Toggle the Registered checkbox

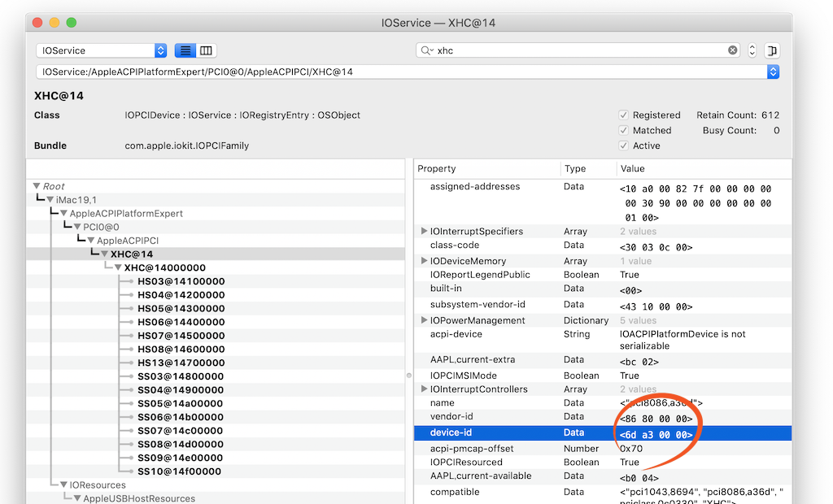pyautogui.click(x=624, y=115)
